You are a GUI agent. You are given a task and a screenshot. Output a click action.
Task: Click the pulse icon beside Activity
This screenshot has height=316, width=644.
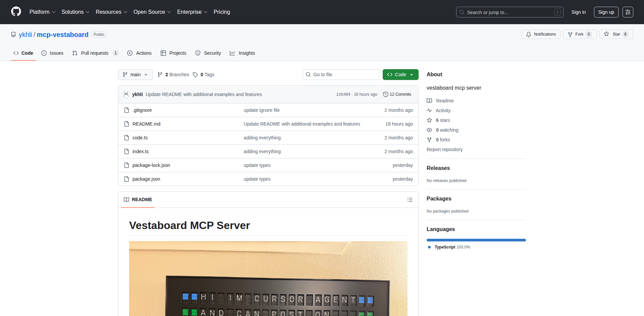(x=429, y=110)
